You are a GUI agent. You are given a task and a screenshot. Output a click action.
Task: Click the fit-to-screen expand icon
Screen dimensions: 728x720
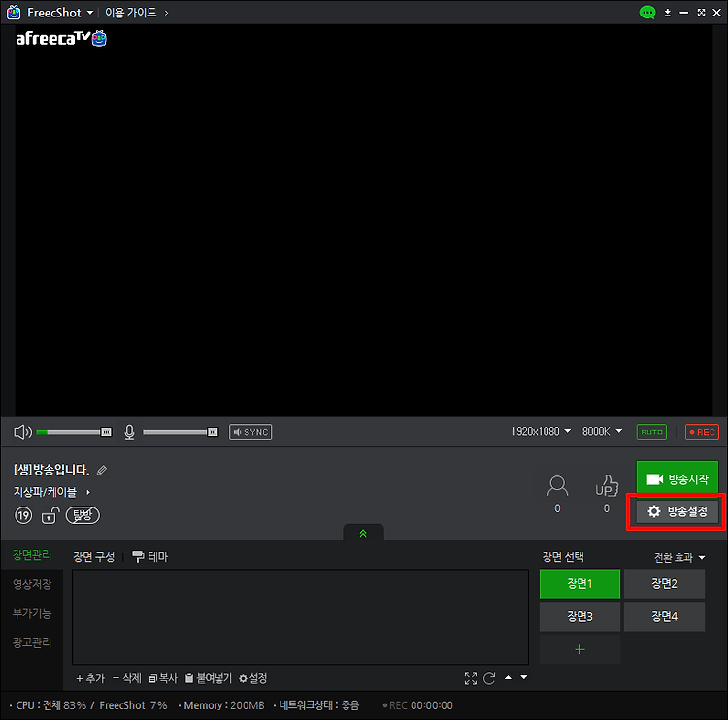[471, 678]
